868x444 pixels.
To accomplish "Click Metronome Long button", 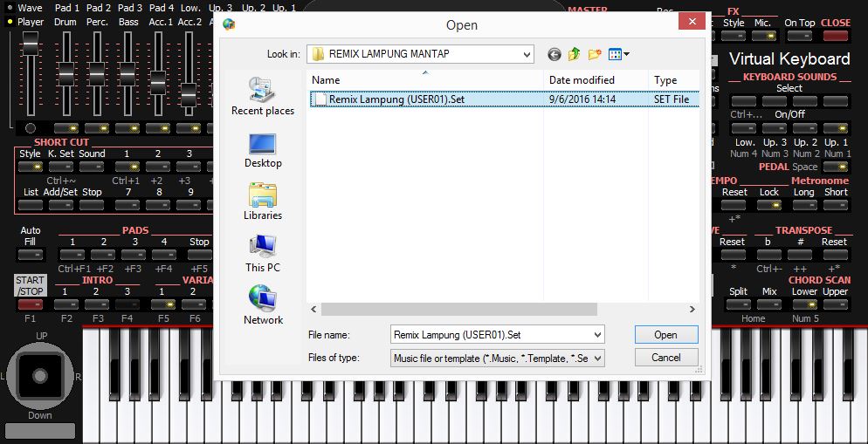I will (x=804, y=205).
